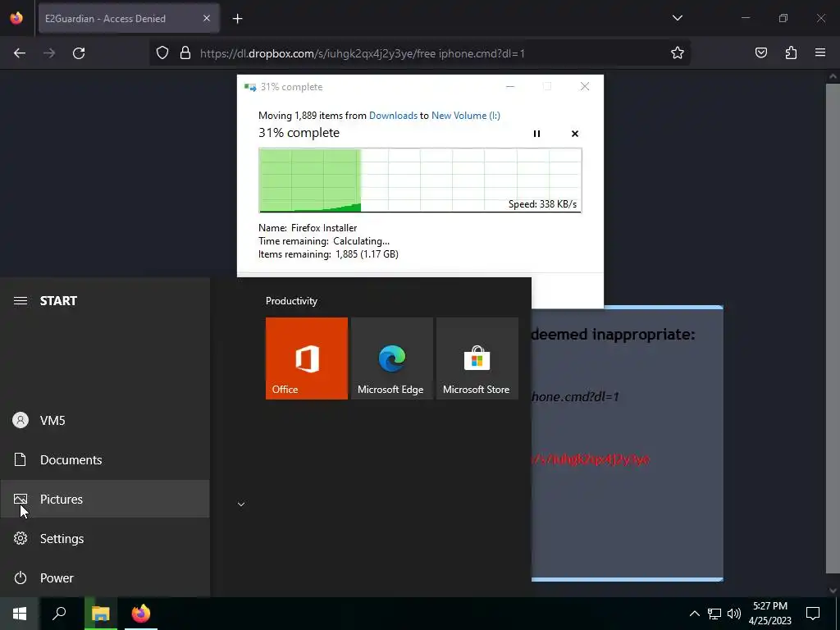Close the E2Guardian Access Denied tab

coord(207,18)
